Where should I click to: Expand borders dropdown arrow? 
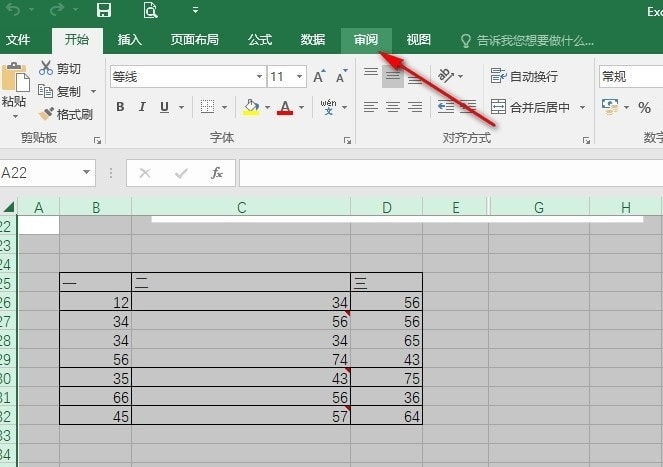tap(225, 107)
